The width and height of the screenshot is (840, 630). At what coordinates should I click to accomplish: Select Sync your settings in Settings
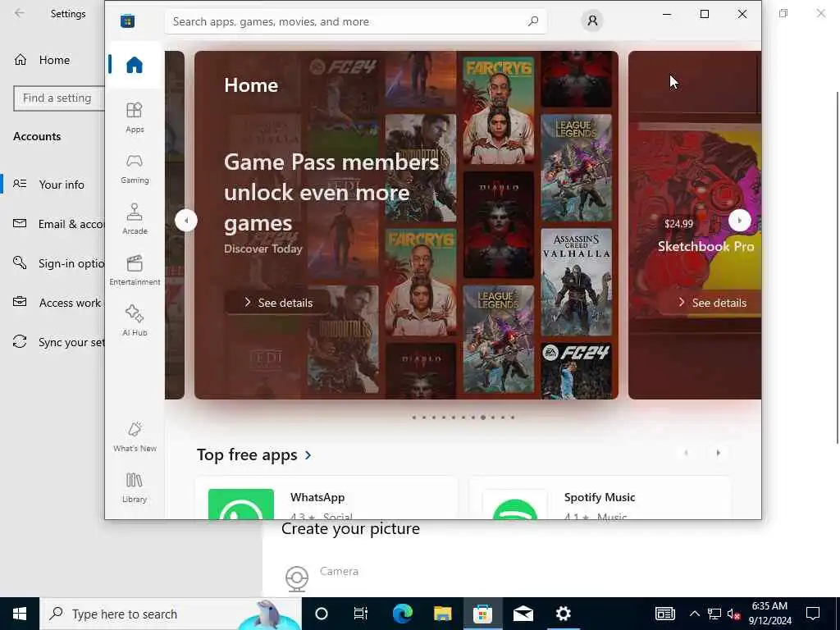tap(52, 342)
